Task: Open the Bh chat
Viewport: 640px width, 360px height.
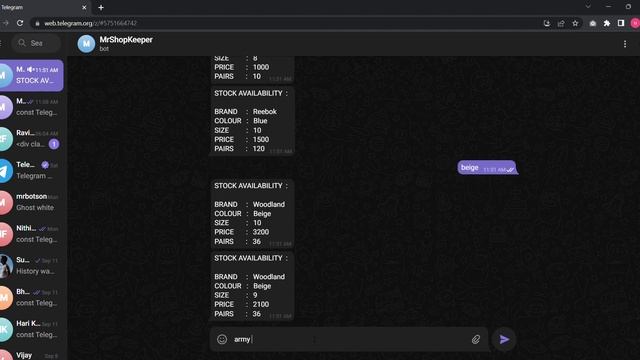Action: coord(32,298)
